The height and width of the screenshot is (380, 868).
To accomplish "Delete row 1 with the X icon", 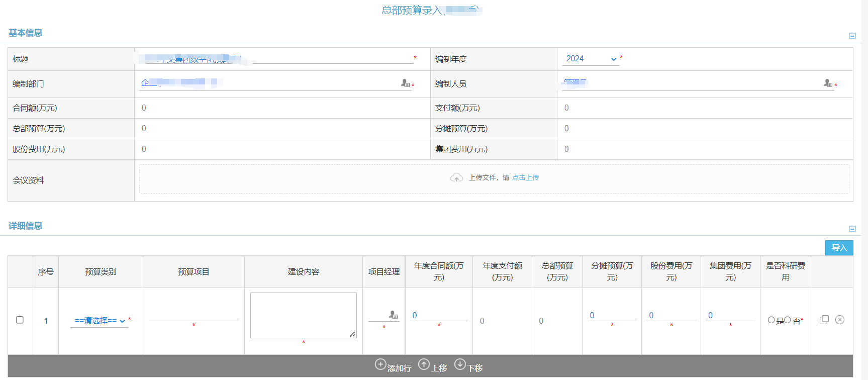I will (840, 320).
